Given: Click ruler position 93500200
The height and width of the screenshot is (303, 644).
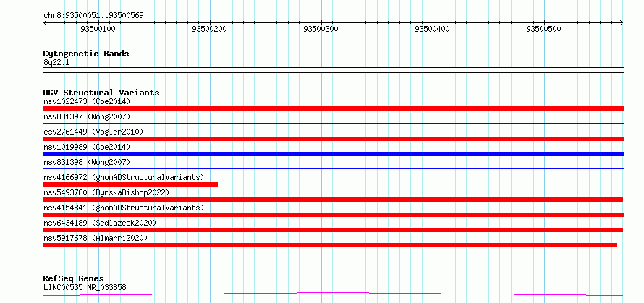Looking at the screenshot, I should tap(209, 29).
